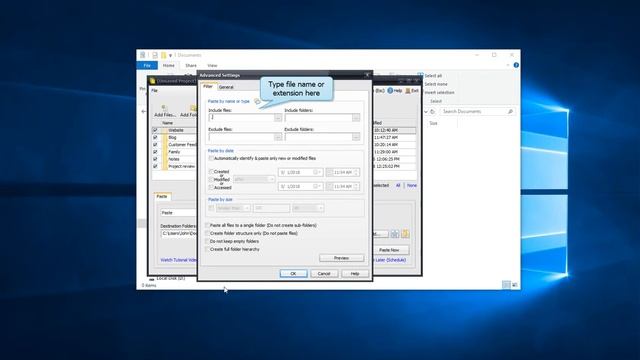The width and height of the screenshot is (640, 360).
Task: Click the Include files input field
Action: coord(241,118)
